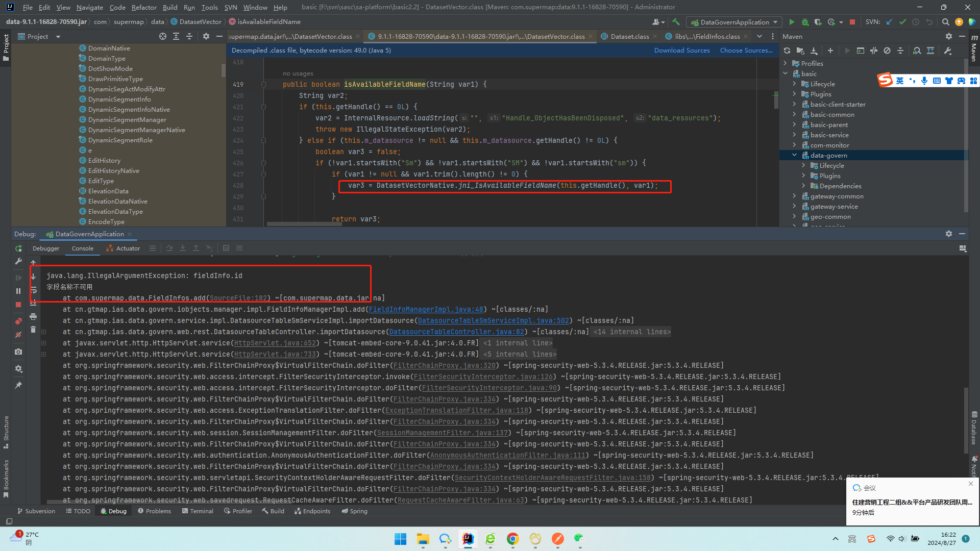Open Maven panel gear options
The width and height of the screenshot is (980, 551).
coord(948,36)
